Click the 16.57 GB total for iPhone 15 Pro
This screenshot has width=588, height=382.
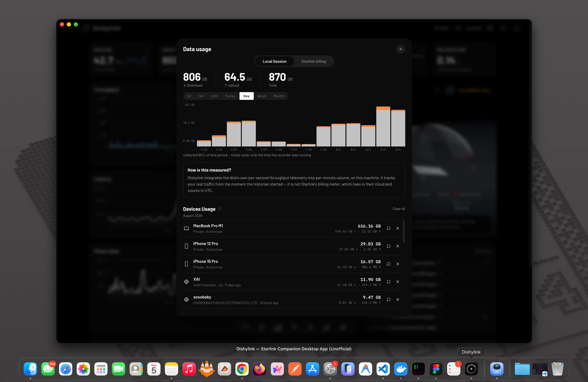(370, 262)
